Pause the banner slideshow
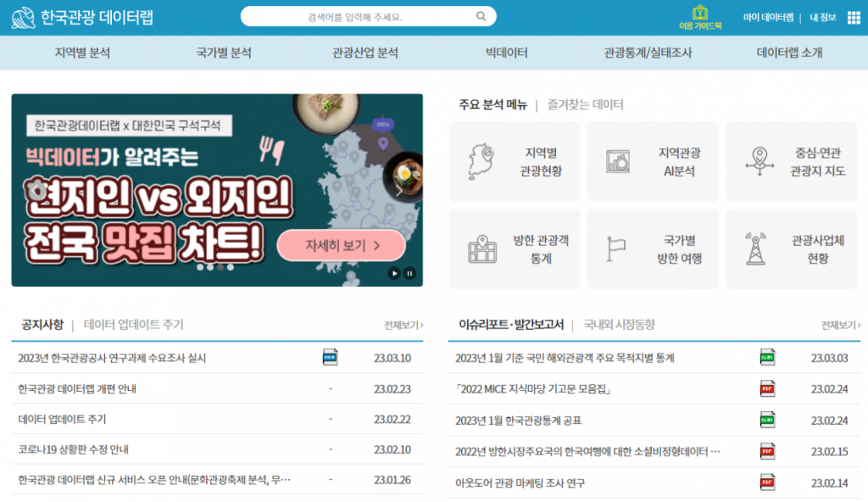The height and width of the screenshot is (502, 868). pos(410,273)
